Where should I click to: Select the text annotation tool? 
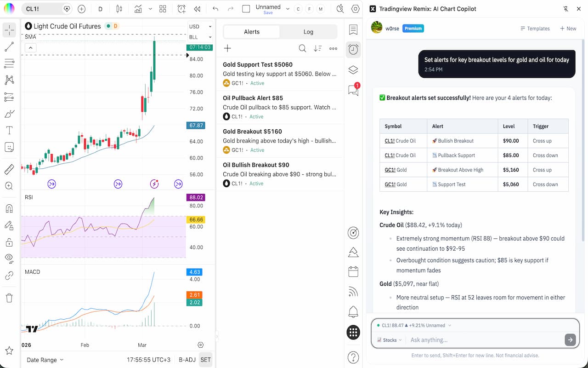pos(9,130)
